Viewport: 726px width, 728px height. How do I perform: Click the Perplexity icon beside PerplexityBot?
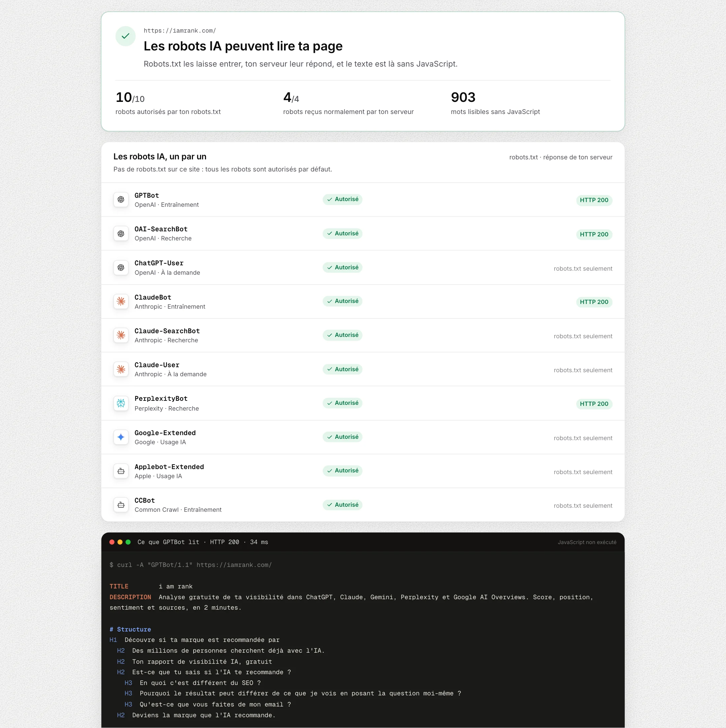[121, 403]
